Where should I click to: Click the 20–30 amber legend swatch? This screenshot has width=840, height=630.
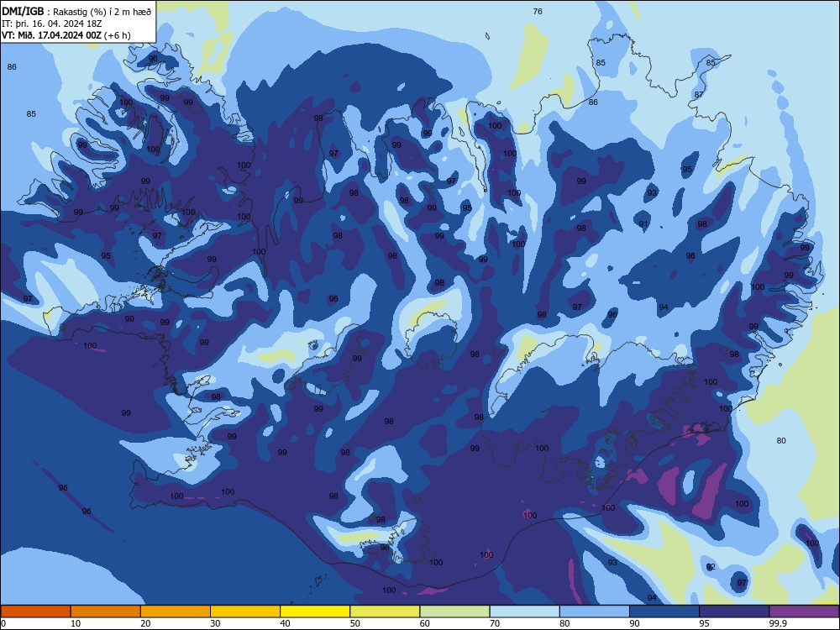click(176, 612)
